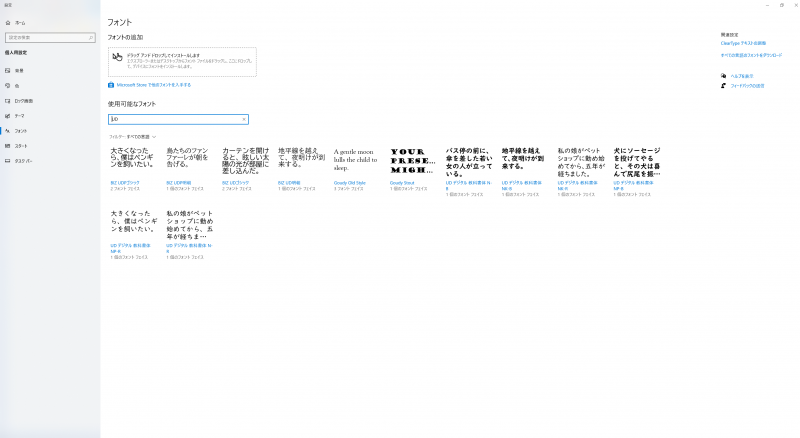The height and width of the screenshot is (438, 800).
Task: Open the UD デジタル 教科書体 NP-B font card
Action: pyautogui.click(x=636, y=172)
